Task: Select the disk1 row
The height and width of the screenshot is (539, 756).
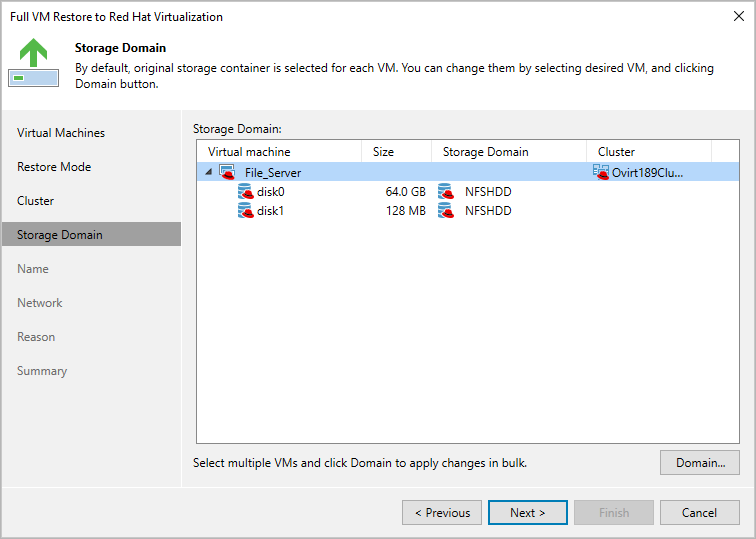Action: coord(468,211)
